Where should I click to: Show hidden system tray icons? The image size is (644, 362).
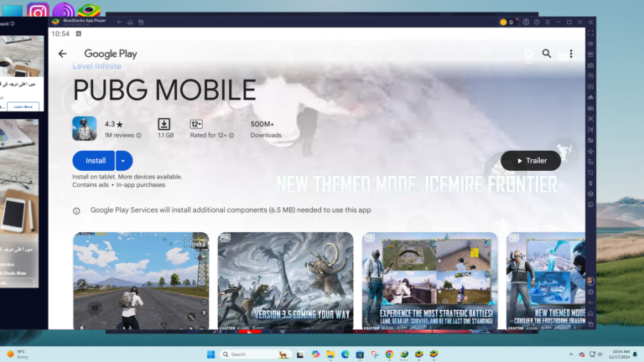click(571, 354)
